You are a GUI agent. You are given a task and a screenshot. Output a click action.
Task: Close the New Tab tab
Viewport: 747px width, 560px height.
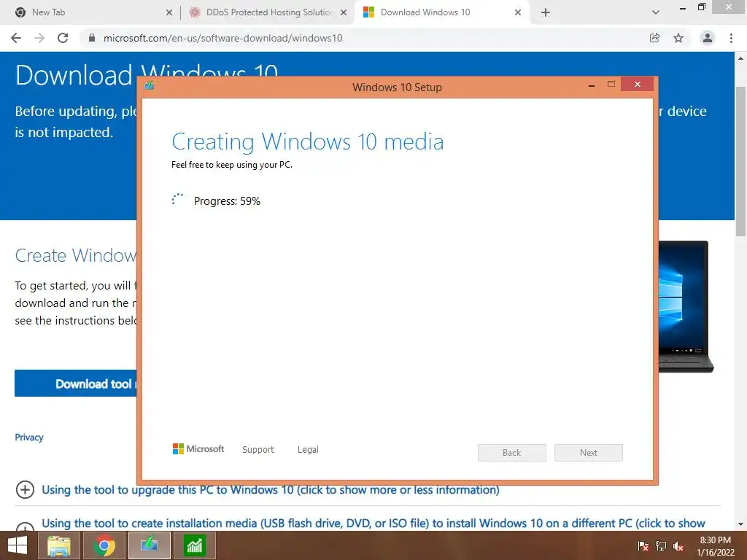(x=169, y=12)
